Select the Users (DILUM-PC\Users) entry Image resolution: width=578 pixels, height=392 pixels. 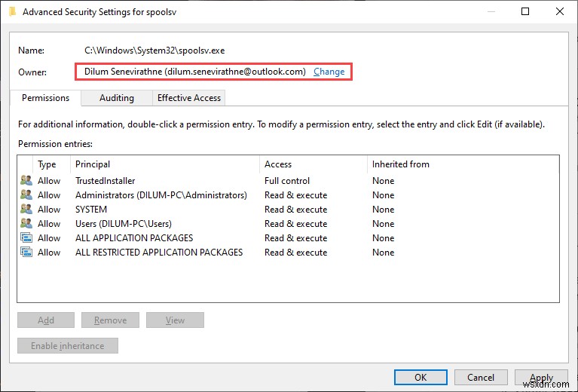point(124,224)
